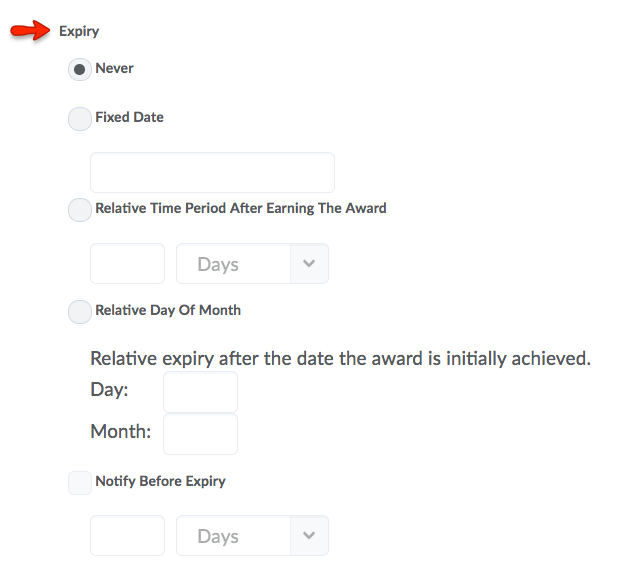The height and width of the screenshot is (561, 640).
Task: Choose the Fixed Date radio button
Action: tap(80, 119)
